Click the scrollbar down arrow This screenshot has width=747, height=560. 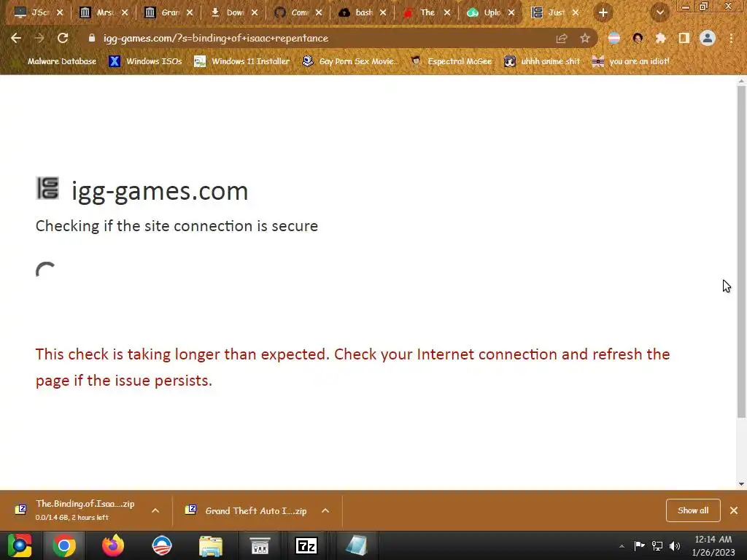pyautogui.click(x=741, y=484)
